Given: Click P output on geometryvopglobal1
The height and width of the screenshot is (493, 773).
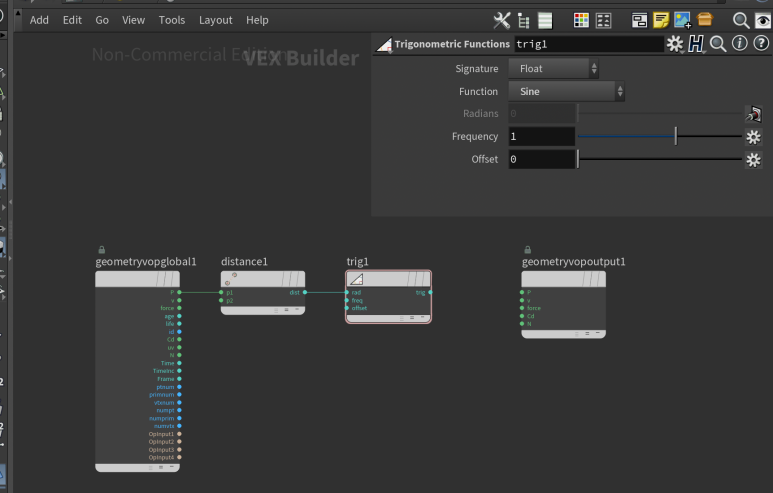Looking at the screenshot, I should point(179,292).
